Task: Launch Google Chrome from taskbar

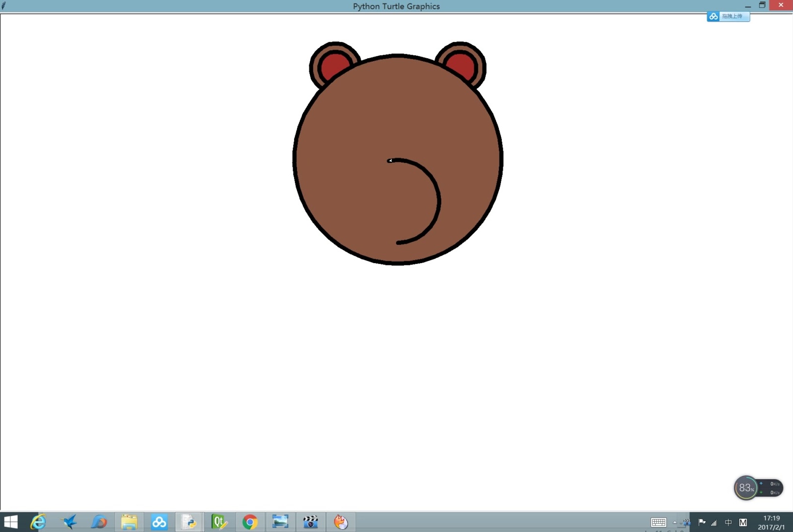Action: [x=250, y=522]
